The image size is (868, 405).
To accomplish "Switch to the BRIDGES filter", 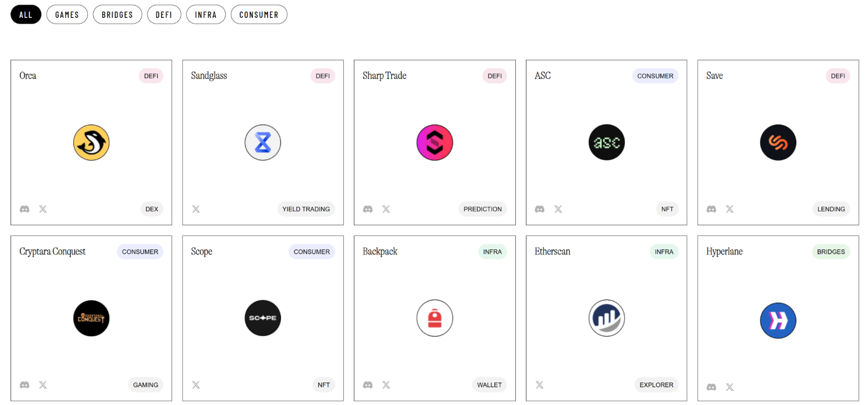I will (x=117, y=15).
